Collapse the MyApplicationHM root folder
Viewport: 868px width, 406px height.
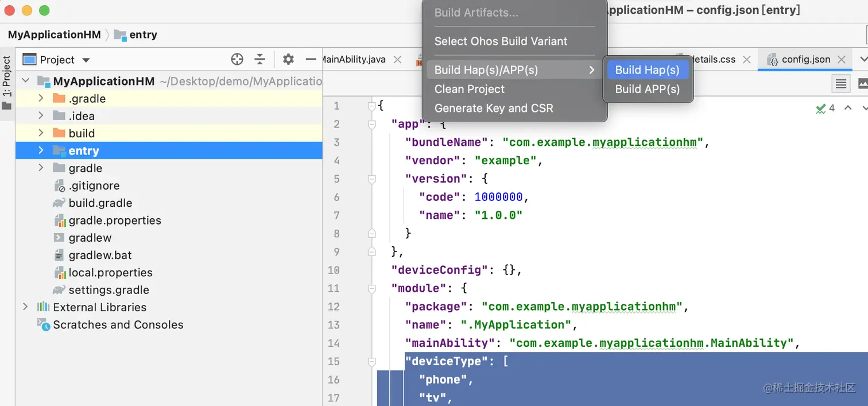pyautogui.click(x=26, y=81)
